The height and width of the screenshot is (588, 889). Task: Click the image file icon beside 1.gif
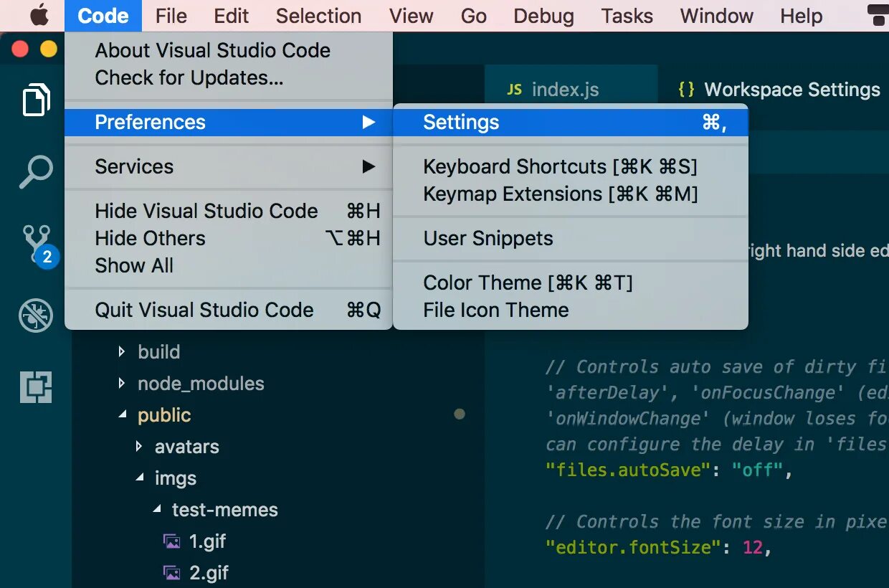[x=172, y=541]
